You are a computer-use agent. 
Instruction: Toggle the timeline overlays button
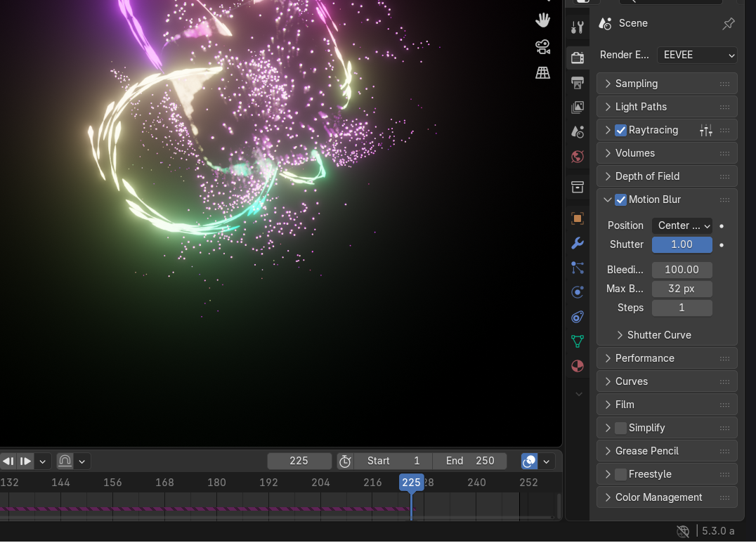pyautogui.click(x=529, y=461)
